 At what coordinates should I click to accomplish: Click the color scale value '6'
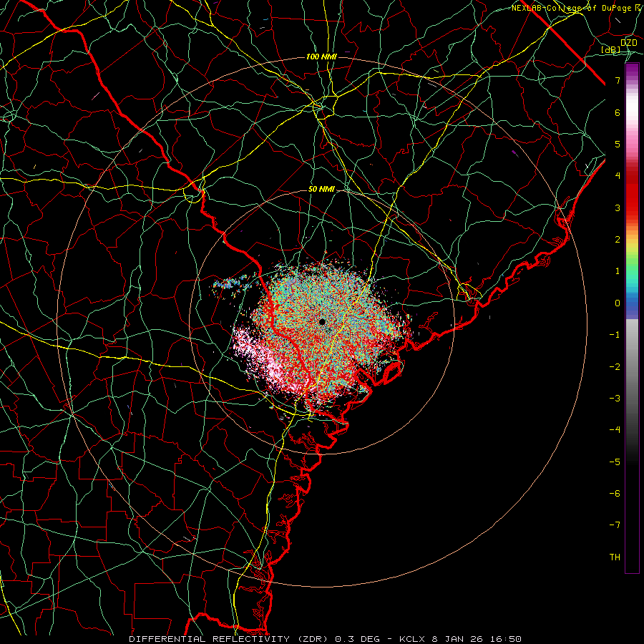618,112
